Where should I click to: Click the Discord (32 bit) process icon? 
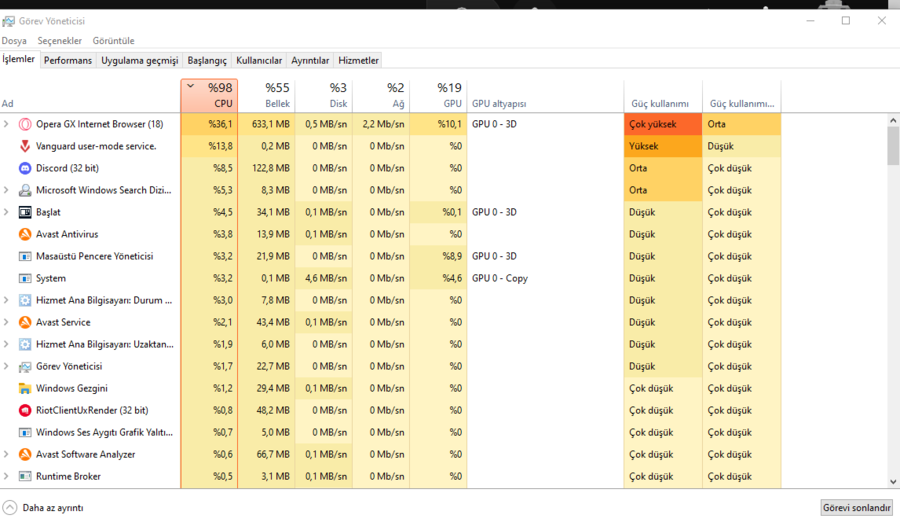(x=25, y=168)
